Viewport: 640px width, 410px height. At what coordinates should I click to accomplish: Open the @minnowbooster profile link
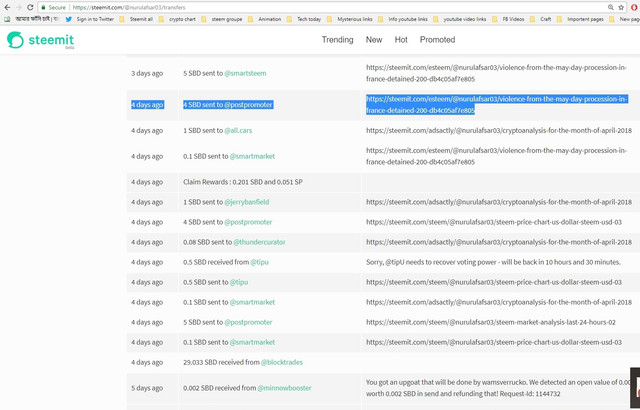click(284, 388)
